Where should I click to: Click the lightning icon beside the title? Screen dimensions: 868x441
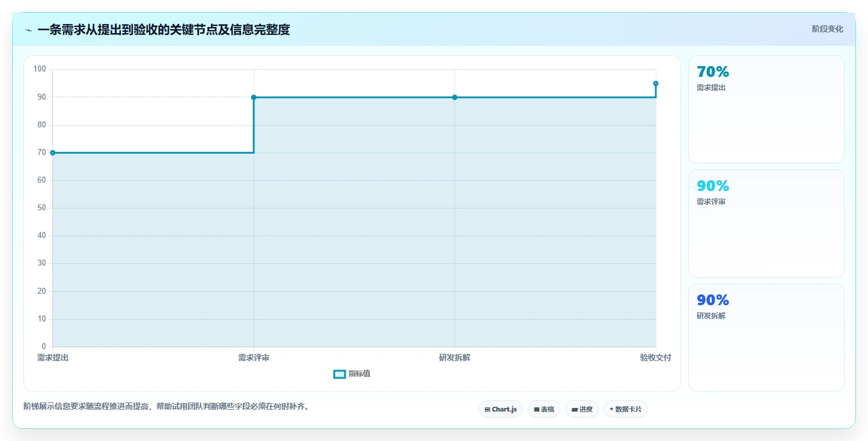coord(28,30)
